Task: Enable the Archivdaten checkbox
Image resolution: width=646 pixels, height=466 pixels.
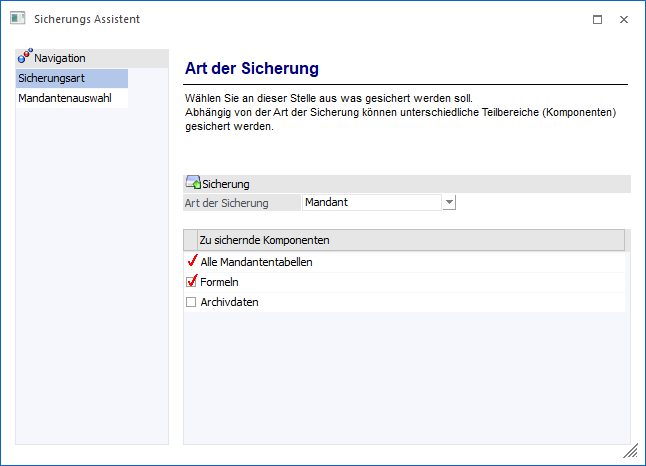Action: point(191,302)
